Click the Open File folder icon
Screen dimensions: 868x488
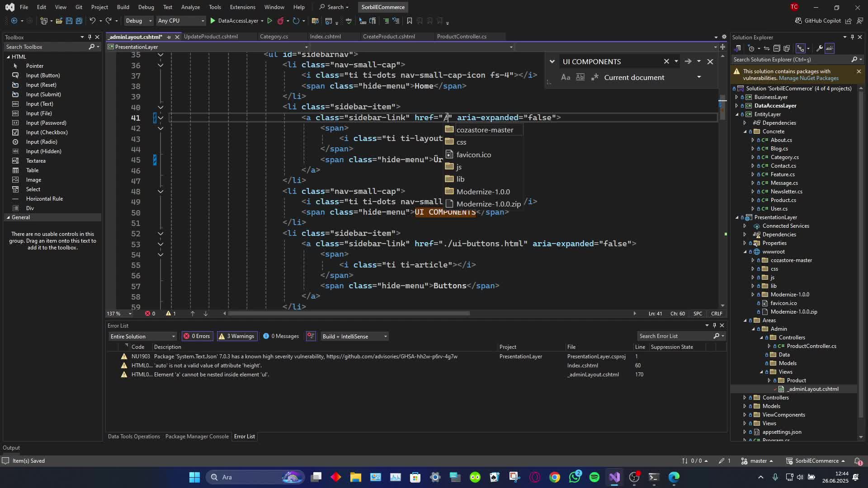click(59, 21)
